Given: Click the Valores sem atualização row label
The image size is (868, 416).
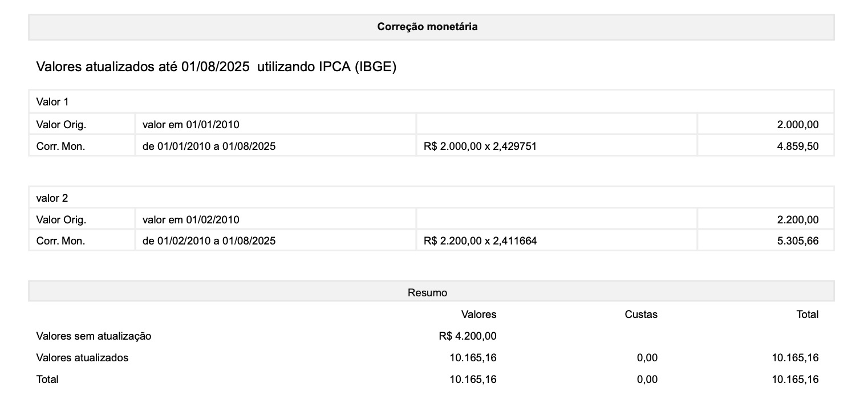Looking at the screenshot, I should [x=94, y=336].
